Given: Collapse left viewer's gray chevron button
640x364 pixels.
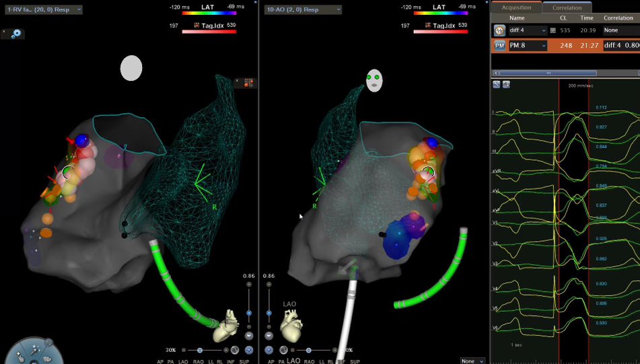Looking at the screenshot, I should click(x=249, y=336).
